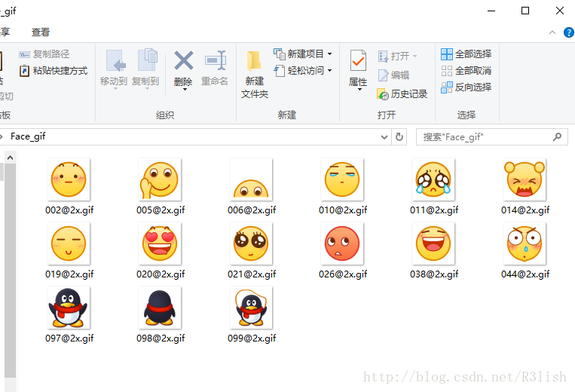Minimize the Explorer window
Screen dimensions: 575x392
click(x=491, y=11)
